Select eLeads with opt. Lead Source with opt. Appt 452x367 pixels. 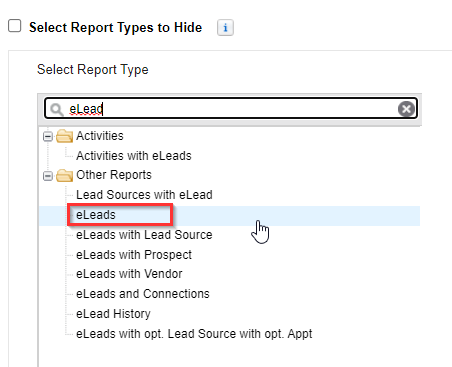pyautogui.click(x=194, y=334)
